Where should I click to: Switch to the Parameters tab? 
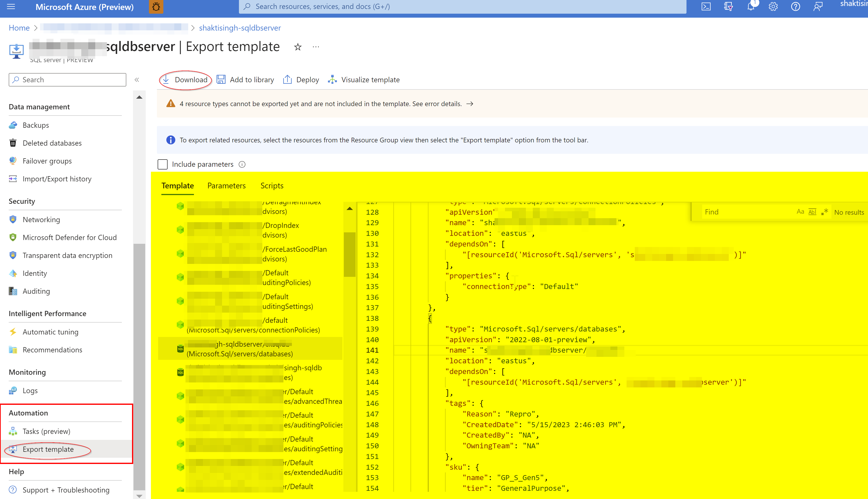pos(226,186)
